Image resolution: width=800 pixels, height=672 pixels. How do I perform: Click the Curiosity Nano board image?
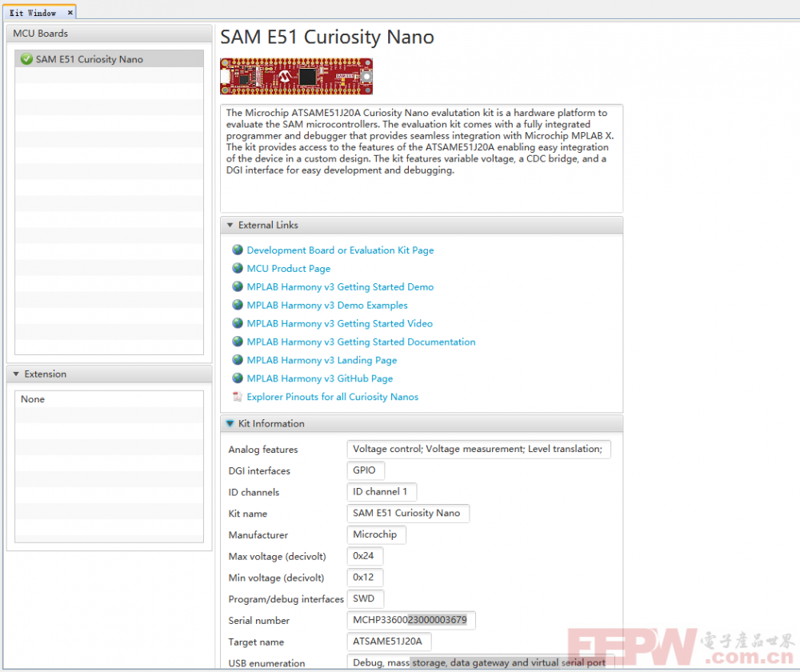pos(297,77)
